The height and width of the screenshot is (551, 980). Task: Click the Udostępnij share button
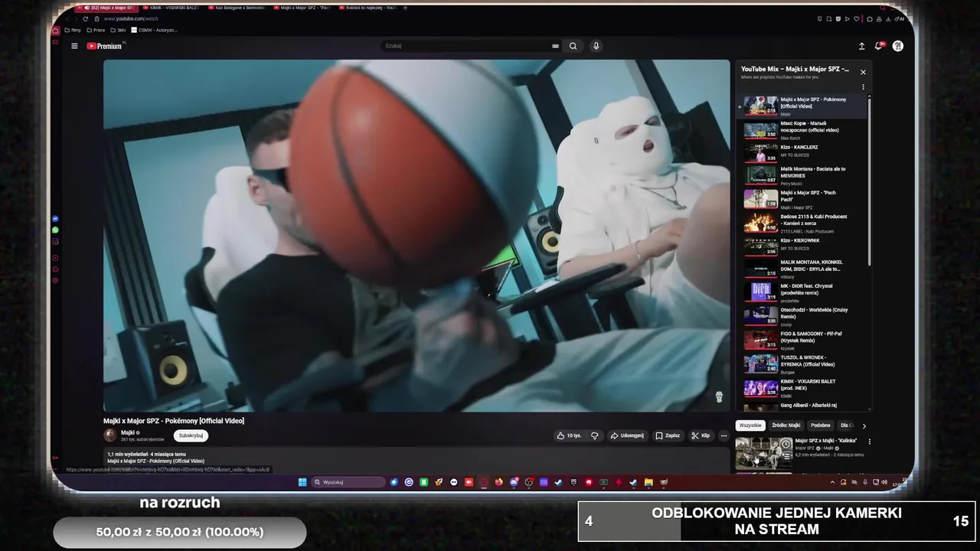tap(627, 435)
